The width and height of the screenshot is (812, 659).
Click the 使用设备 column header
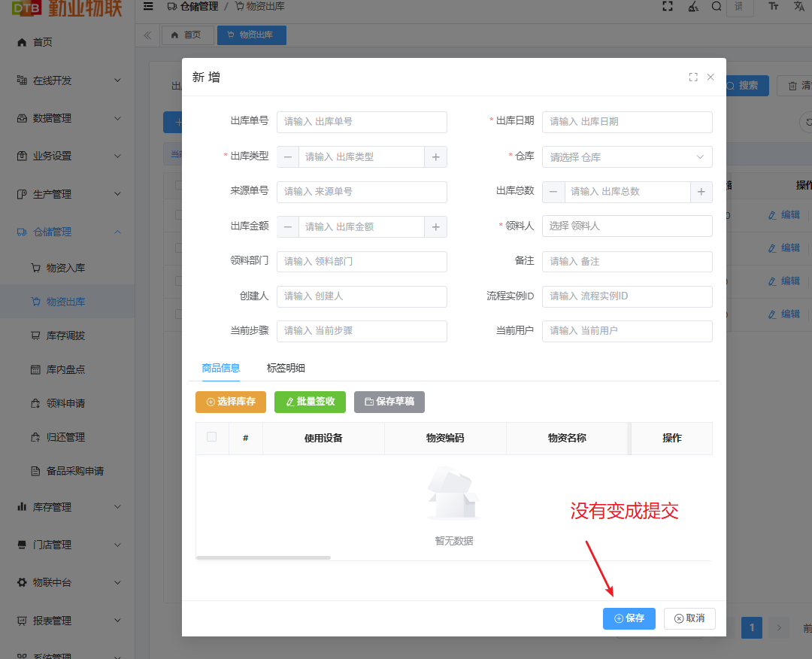(323, 439)
